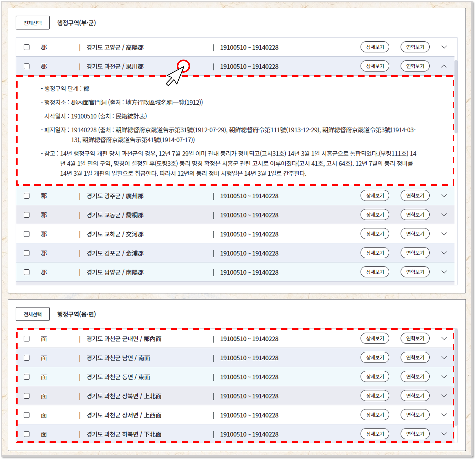Screen dimensions: 476x460
Task: Expand the 과천군 군내면 row chevron
Action: (444, 339)
